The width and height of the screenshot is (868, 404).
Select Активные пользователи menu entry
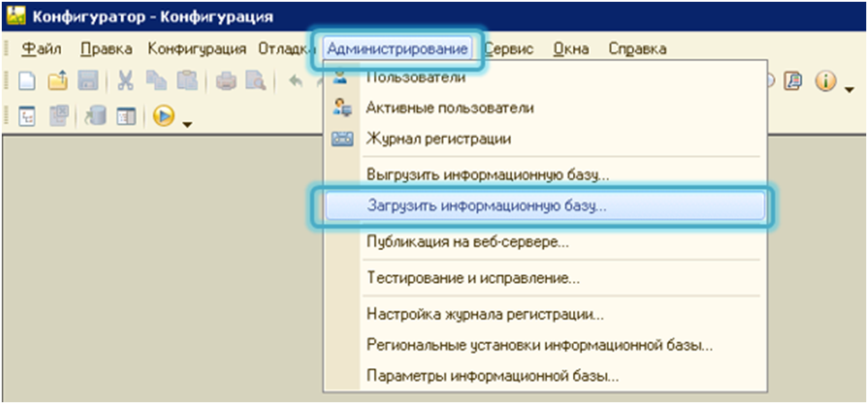coord(544,107)
